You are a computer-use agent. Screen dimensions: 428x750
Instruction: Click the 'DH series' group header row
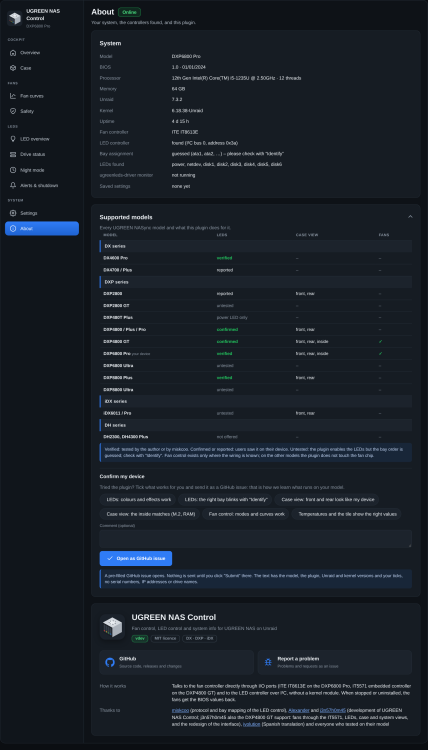pyautogui.click(x=255, y=425)
